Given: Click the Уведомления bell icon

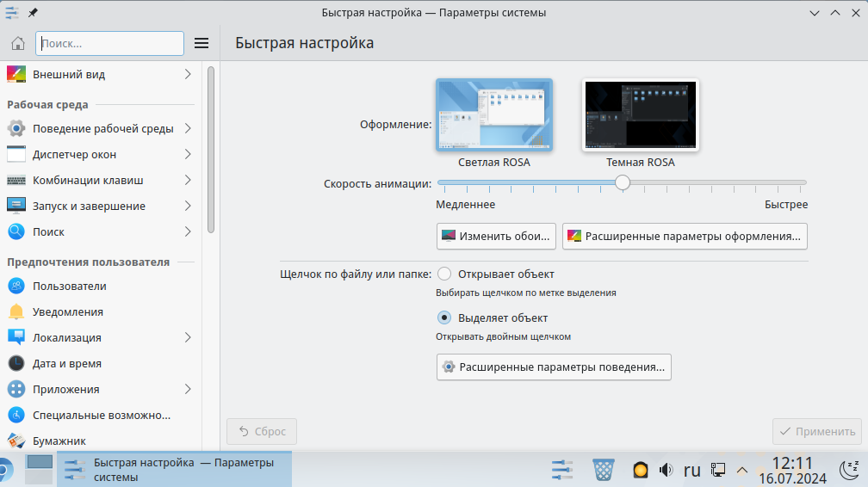Looking at the screenshot, I should click(x=16, y=311).
